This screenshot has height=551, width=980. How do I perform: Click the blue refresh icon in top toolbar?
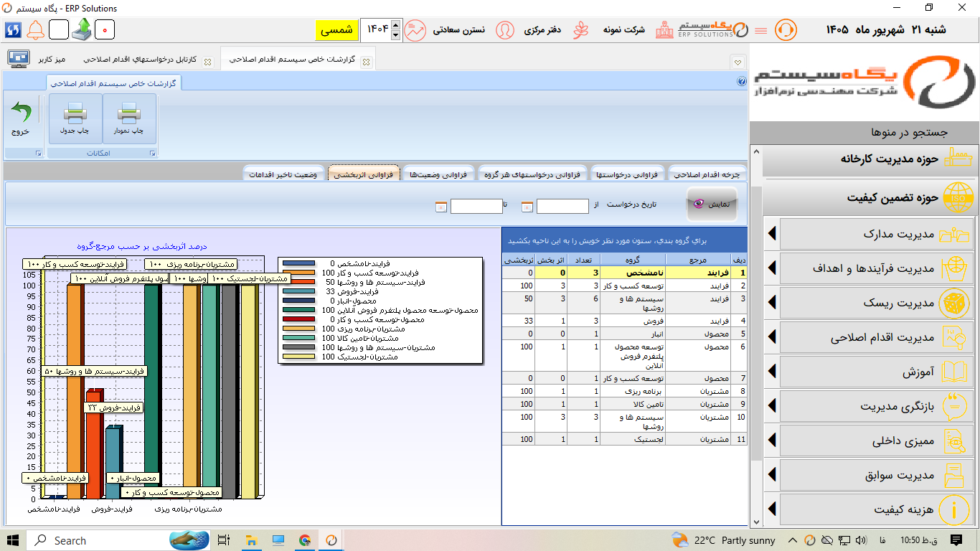tap(13, 29)
